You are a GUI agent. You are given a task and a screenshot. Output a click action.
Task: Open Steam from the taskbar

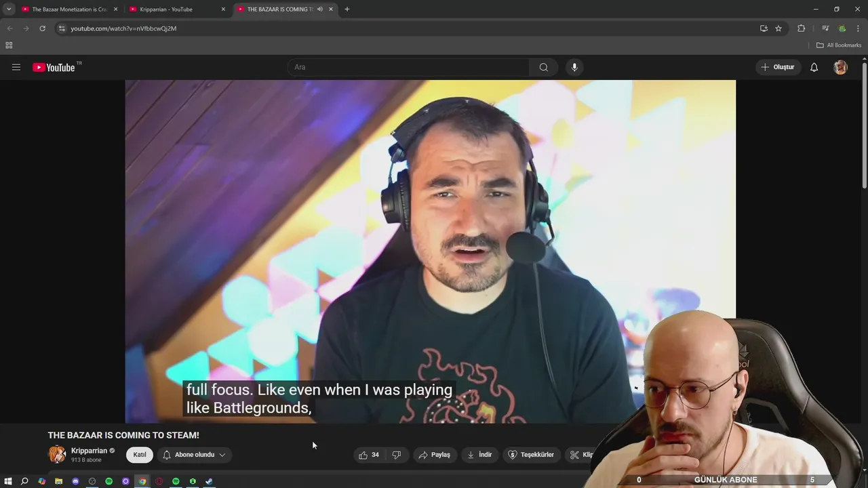point(210,481)
